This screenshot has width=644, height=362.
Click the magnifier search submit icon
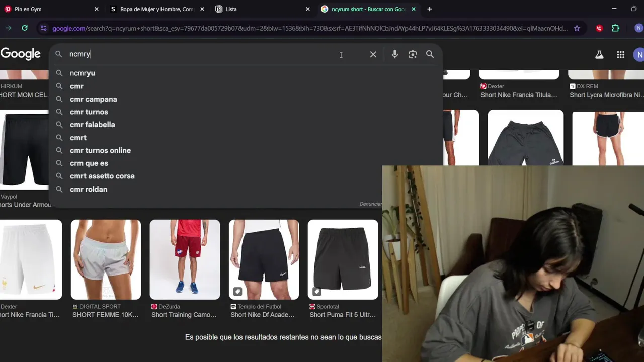430,54
